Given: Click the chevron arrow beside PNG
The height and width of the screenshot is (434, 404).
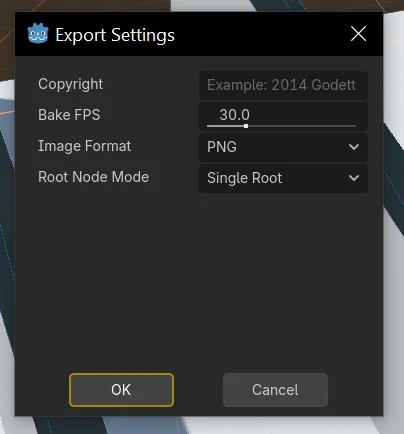Looking at the screenshot, I should (354, 147).
